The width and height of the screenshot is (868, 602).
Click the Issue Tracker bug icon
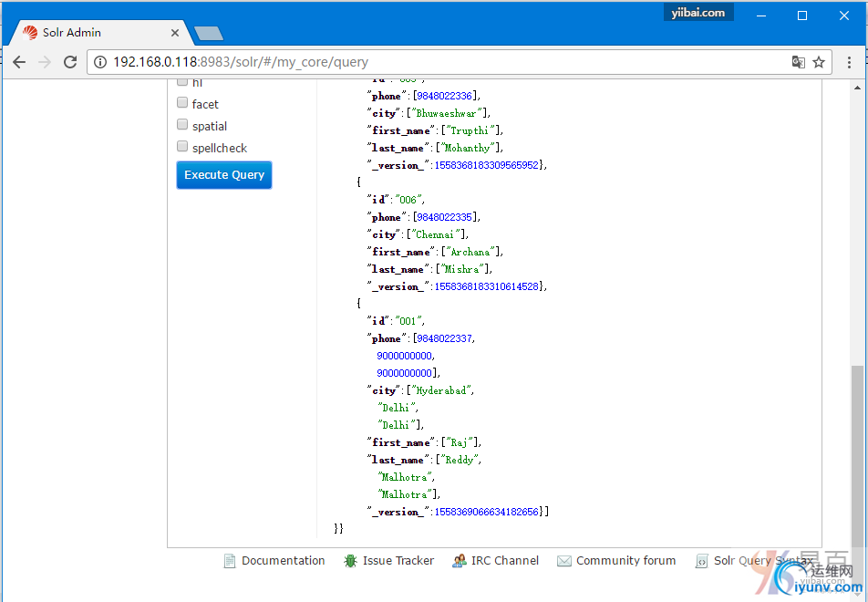coord(350,561)
